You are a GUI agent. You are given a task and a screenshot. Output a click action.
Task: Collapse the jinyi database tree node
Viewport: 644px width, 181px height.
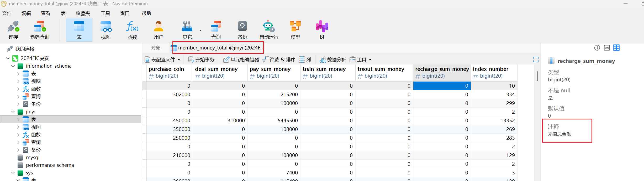13,112
